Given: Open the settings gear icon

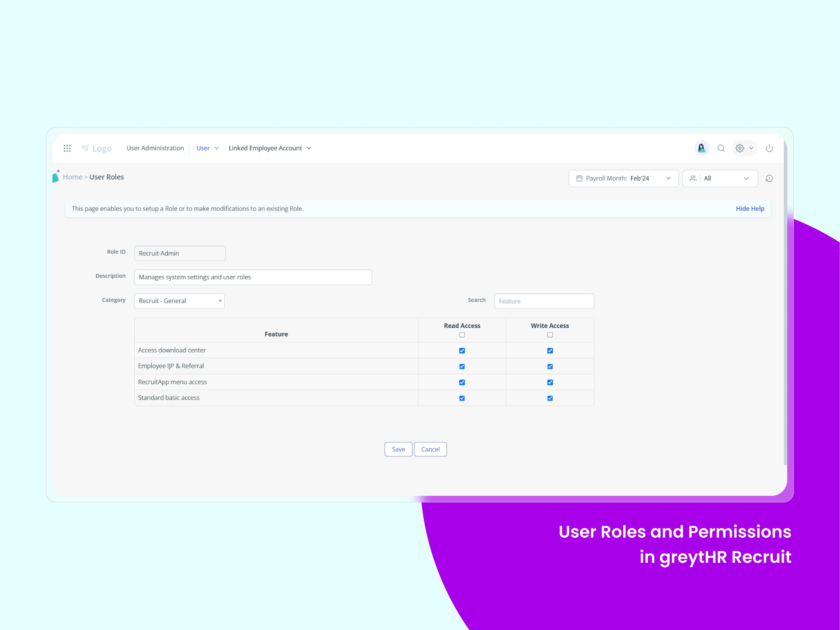Looking at the screenshot, I should [740, 148].
